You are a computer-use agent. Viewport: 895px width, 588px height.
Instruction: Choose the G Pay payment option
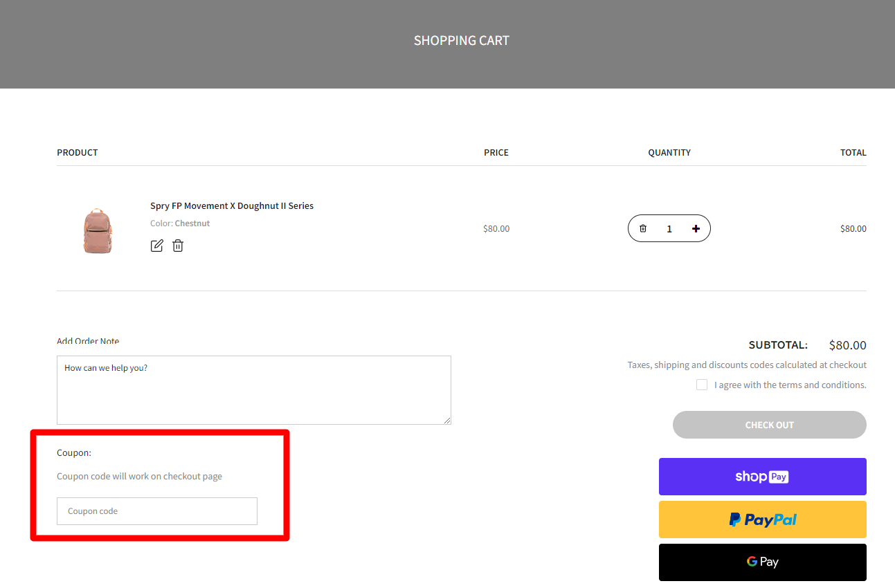pyautogui.click(x=762, y=562)
